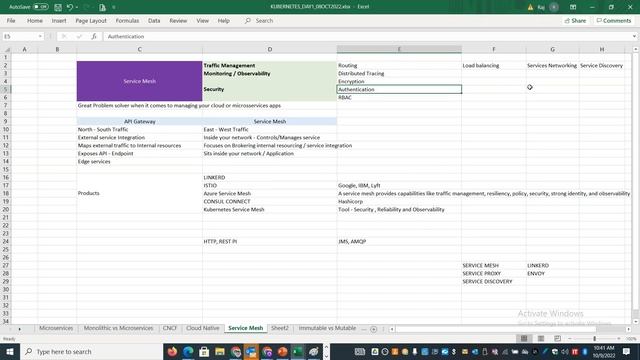The width and height of the screenshot is (640, 360).
Task: Switch to Page Break Preview icon
Action: click(557, 338)
